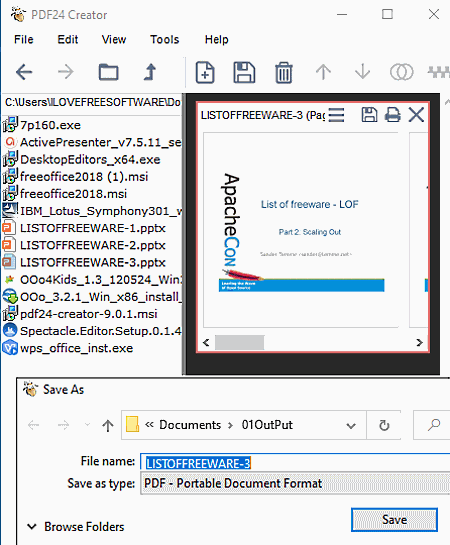Open the Edit menu

tap(67, 40)
